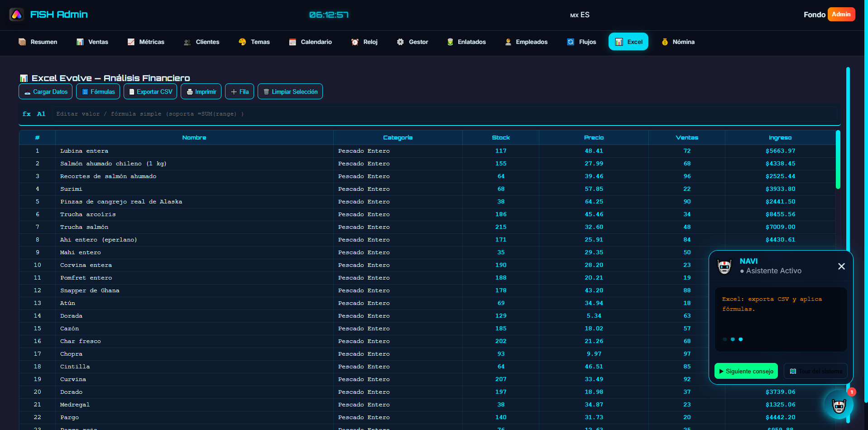The image size is (868, 430).
Task: Click the Imprimir printer button
Action: [201, 92]
